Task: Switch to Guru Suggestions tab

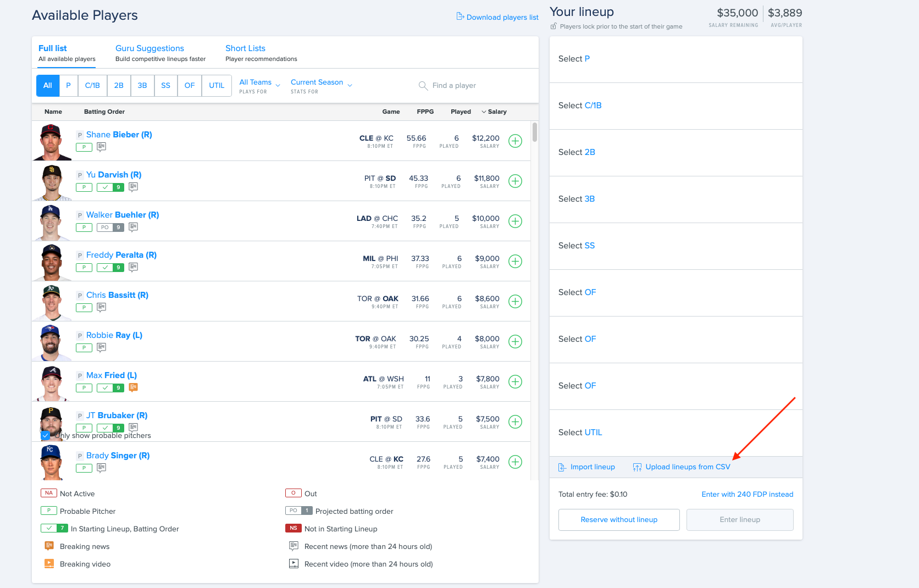Action: point(160,53)
